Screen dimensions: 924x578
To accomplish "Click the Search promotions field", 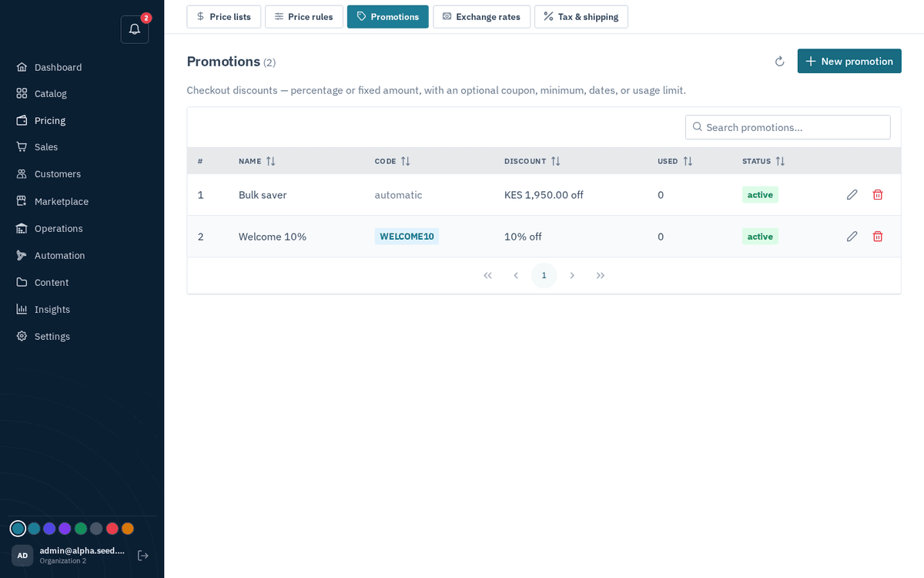I will coord(788,127).
